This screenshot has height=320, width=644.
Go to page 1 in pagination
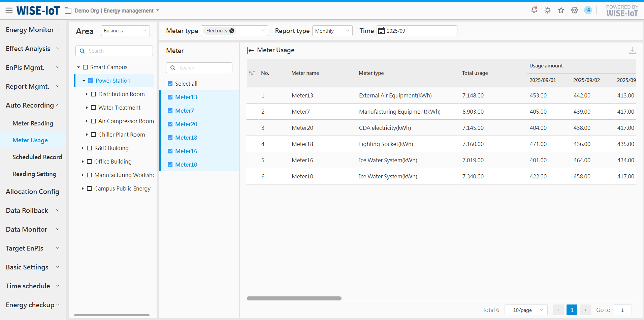(572, 310)
